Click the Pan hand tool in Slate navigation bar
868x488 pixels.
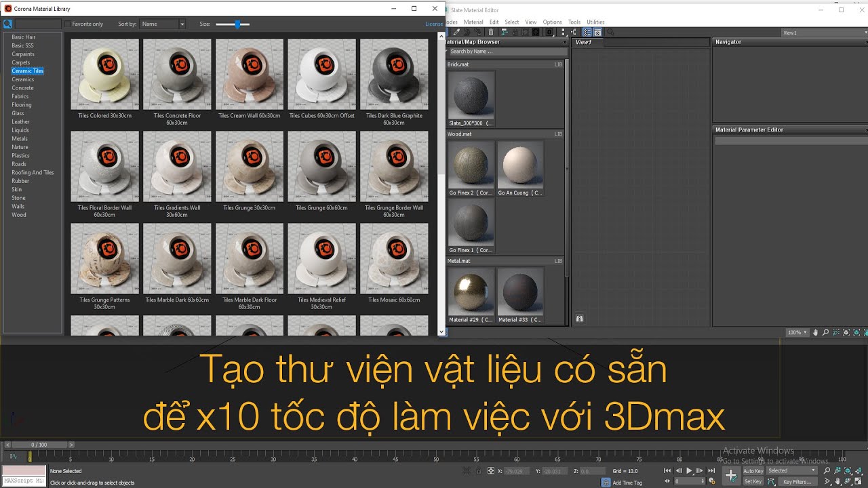(x=816, y=333)
